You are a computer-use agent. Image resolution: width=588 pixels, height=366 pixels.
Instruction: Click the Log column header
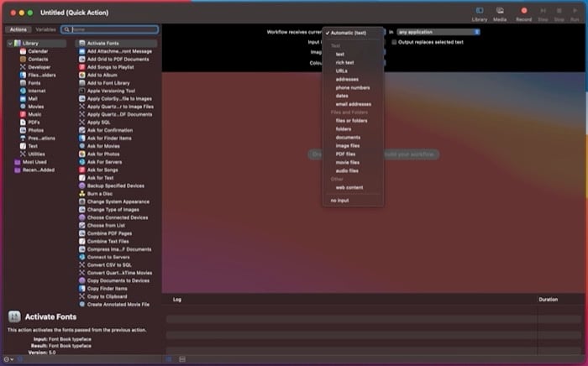point(177,300)
